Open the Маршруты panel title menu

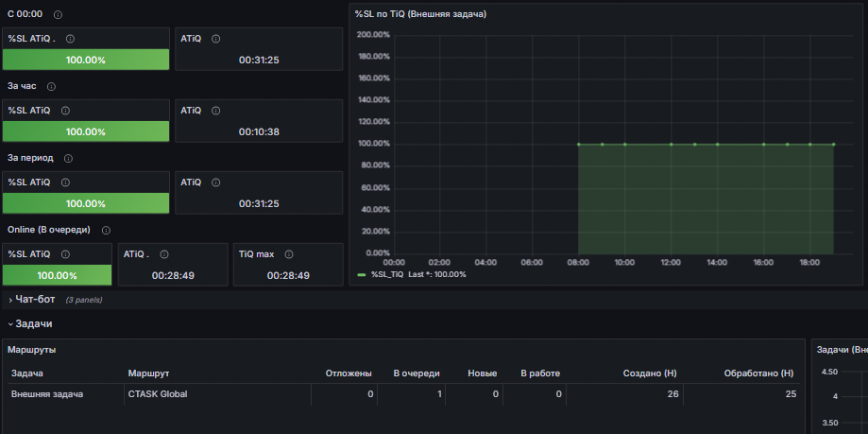[x=31, y=350]
